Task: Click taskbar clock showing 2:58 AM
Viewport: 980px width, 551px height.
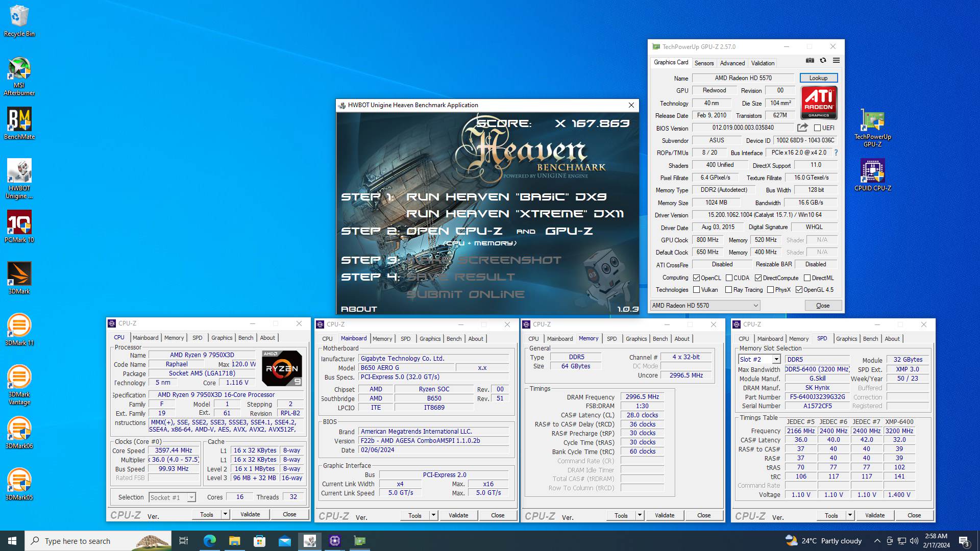Action: click(x=936, y=541)
